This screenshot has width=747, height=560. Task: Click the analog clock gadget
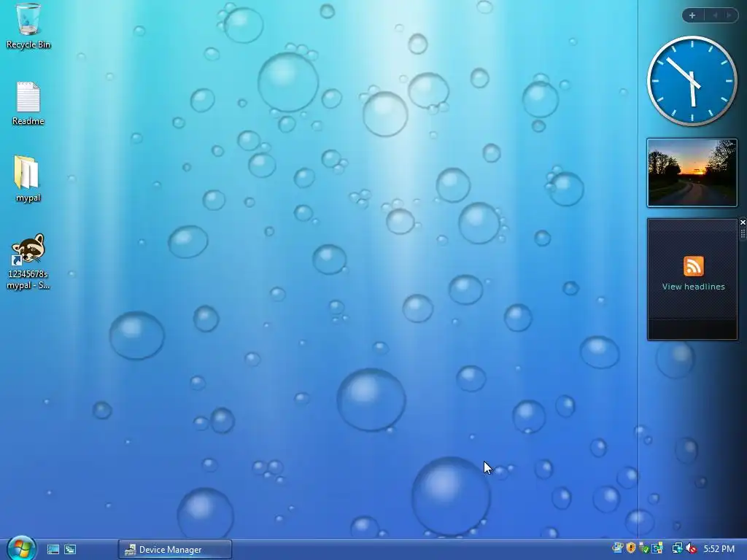coord(692,81)
